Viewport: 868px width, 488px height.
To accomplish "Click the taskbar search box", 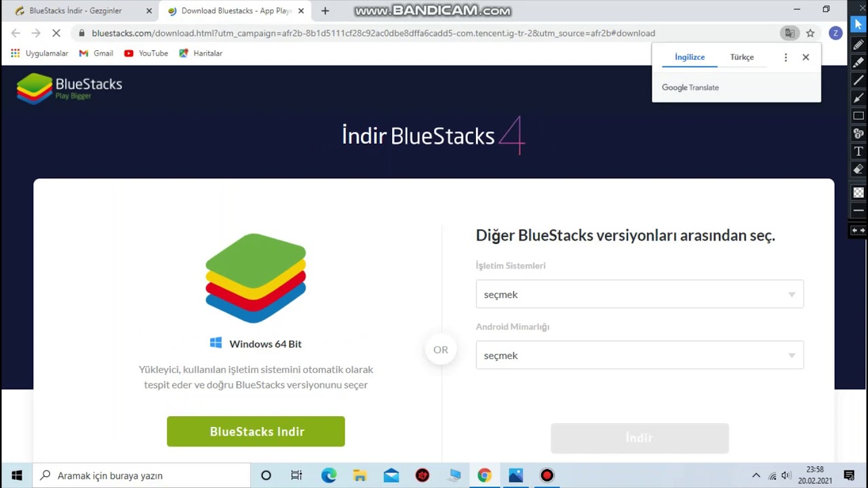I will 142,475.
